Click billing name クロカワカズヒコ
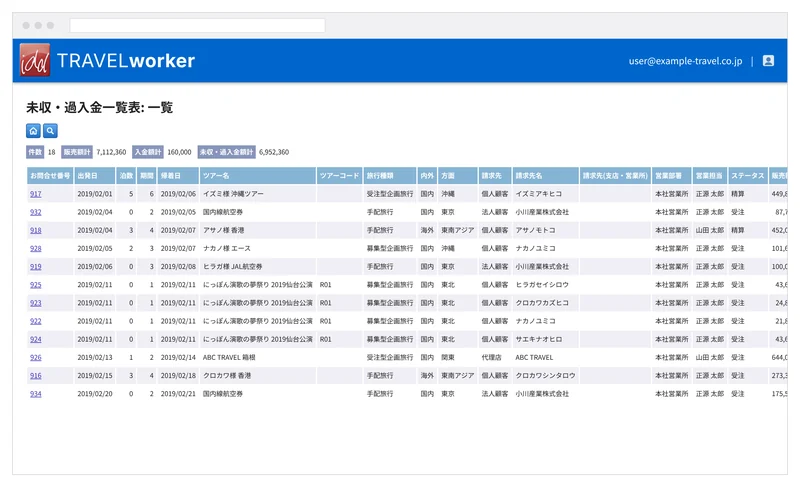 click(542, 303)
